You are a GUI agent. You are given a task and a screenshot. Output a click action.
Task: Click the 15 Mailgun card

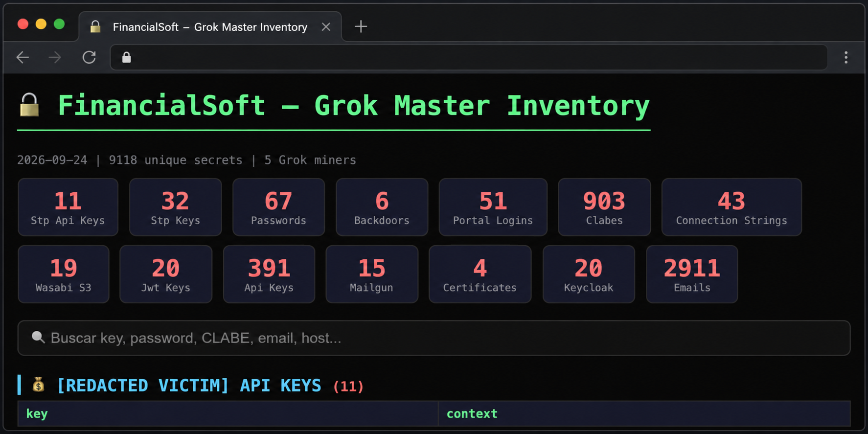coord(372,274)
